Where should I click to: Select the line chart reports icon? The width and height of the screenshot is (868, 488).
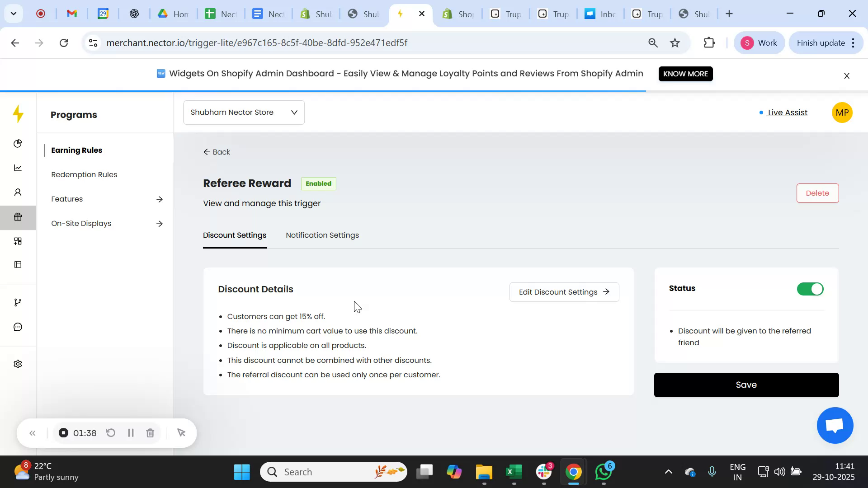(18, 168)
